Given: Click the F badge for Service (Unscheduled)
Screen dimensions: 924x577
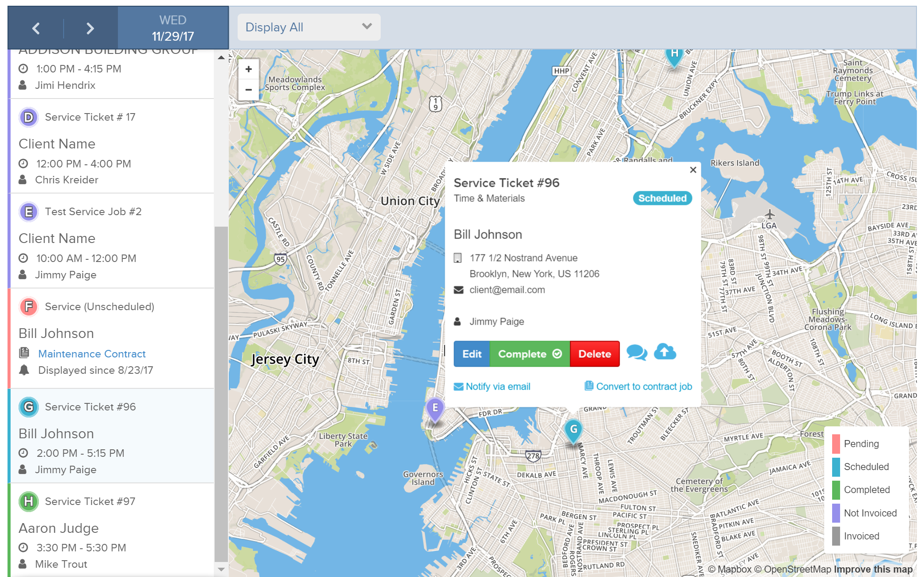Looking at the screenshot, I should 29,307.
